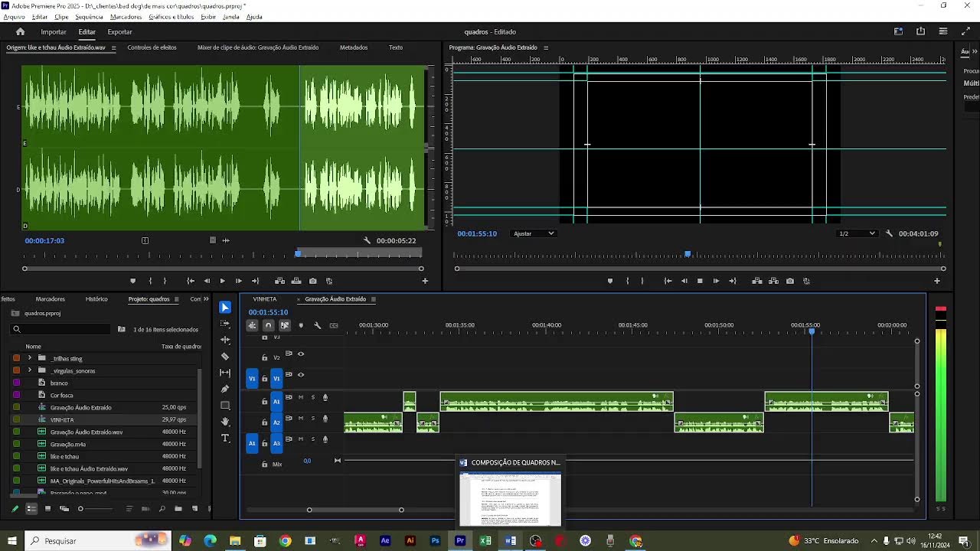Select the Razor tool
The height and width of the screenshot is (551, 980).
(x=225, y=357)
